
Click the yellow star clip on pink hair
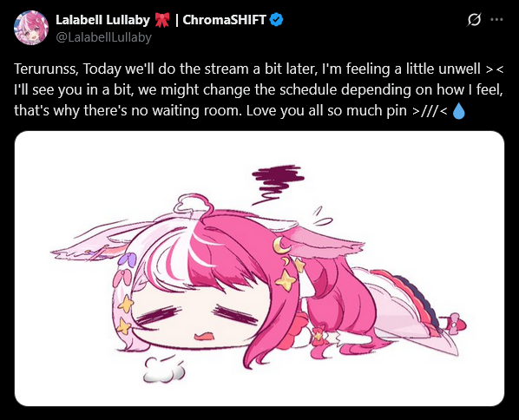(286, 280)
